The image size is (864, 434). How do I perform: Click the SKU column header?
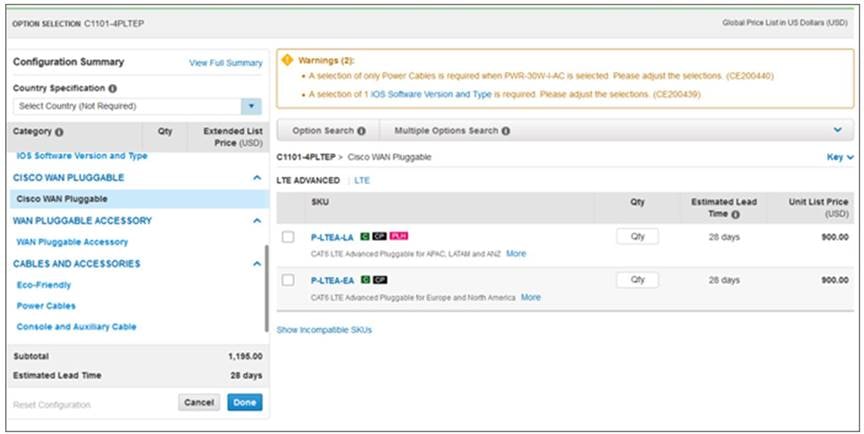tap(320, 202)
